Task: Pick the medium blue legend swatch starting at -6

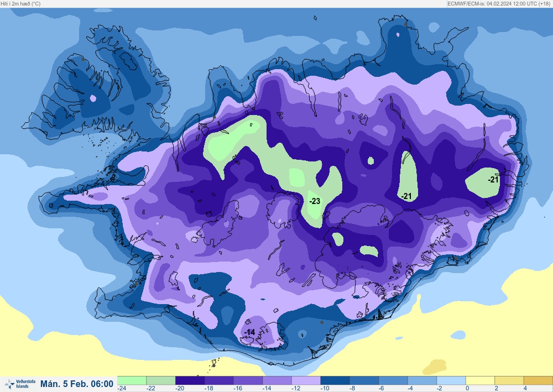Action: (x=393, y=380)
